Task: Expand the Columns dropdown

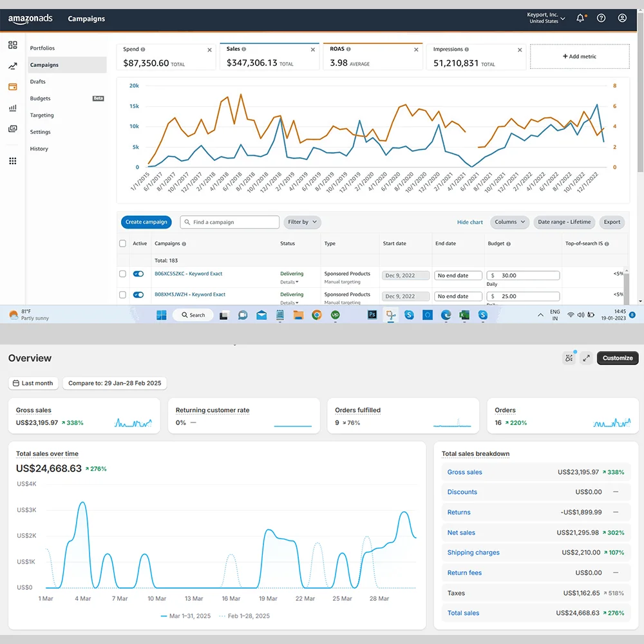Action: [x=509, y=222]
